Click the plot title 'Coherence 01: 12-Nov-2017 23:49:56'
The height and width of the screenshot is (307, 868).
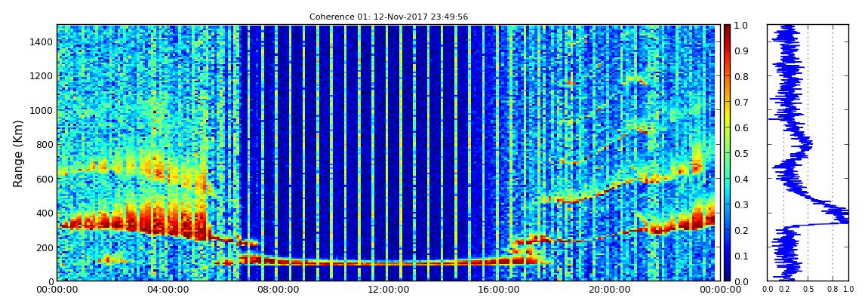[x=389, y=17]
